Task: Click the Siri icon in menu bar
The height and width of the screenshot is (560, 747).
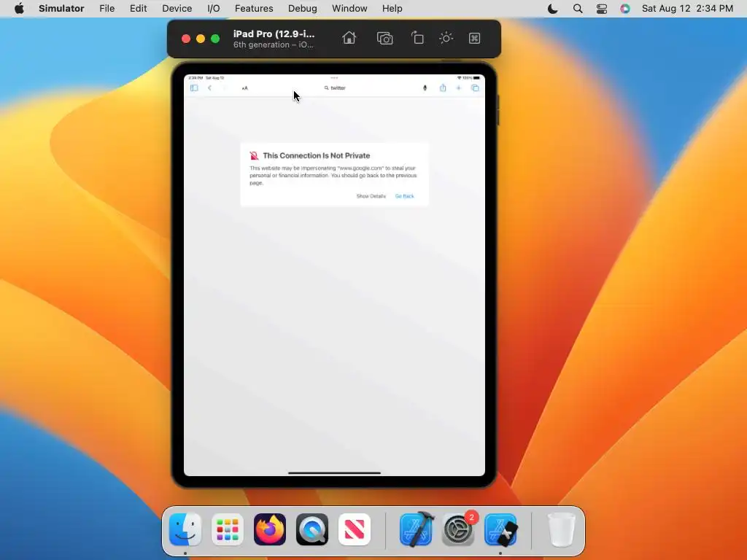Action: [625, 9]
